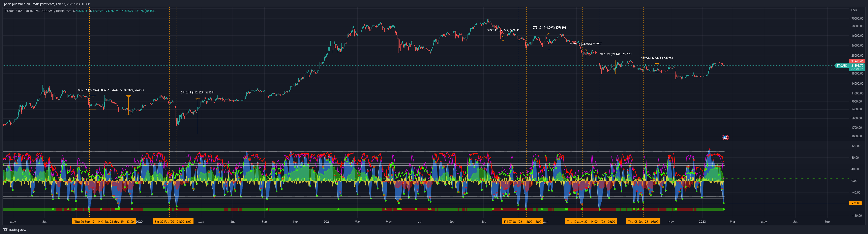Click the High value 21999.99
This screenshot has height=234, width=868.
pyautogui.click(x=96, y=11)
